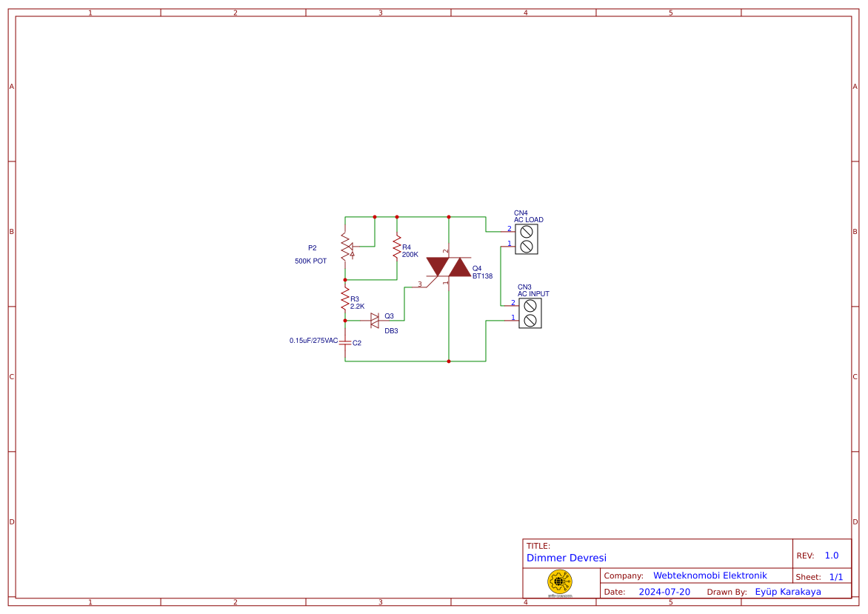Select the 0.15uF/275VAC capacitor value label
The image size is (868, 614).
(314, 341)
